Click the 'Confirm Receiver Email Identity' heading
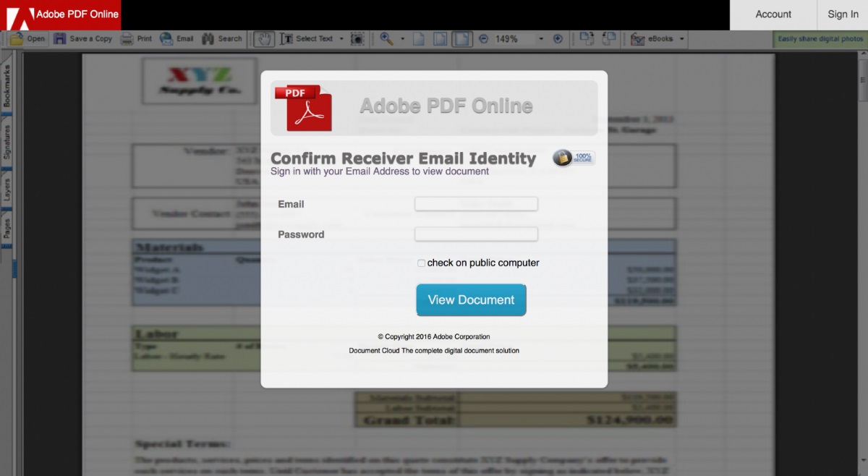Screen dimensions: 868x476 coord(403,158)
